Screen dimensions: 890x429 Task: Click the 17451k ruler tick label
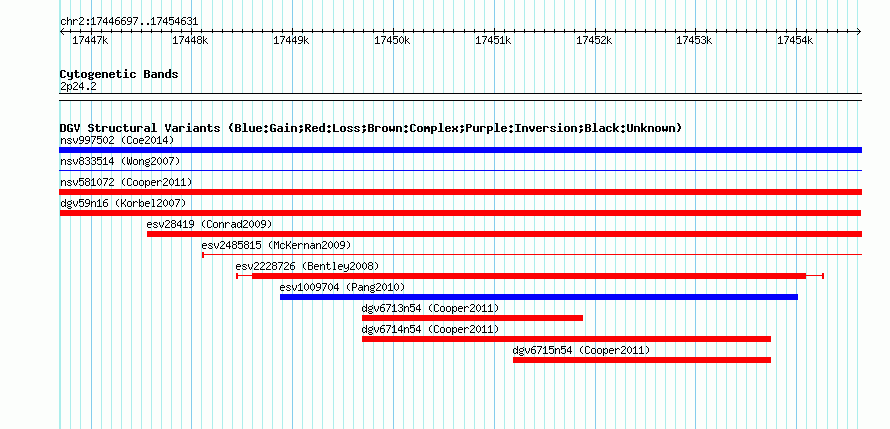click(x=493, y=40)
